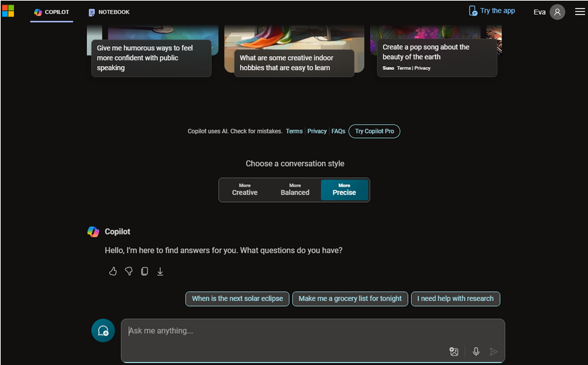
Task: Open the Privacy link in the disclaimer
Action: [x=317, y=131]
